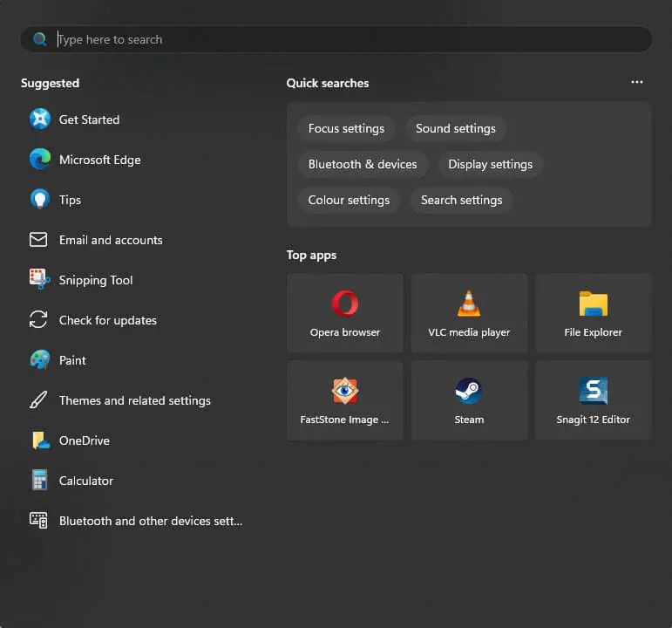The width and height of the screenshot is (672, 628).
Task: Click 'Themes and related settings' text
Action: [x=134, y=400]
